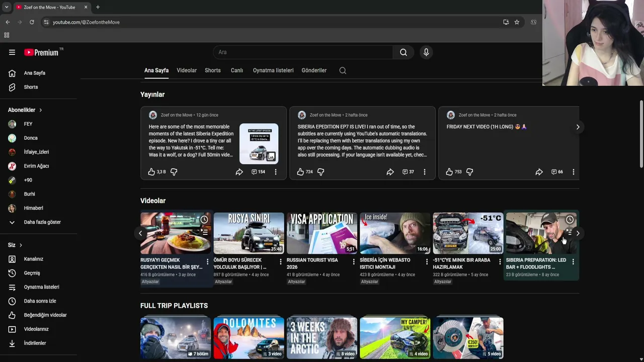This screenshot has width=644, height=362.
Task: Bookmark this page with the star
Action: (x=517, y=22)
